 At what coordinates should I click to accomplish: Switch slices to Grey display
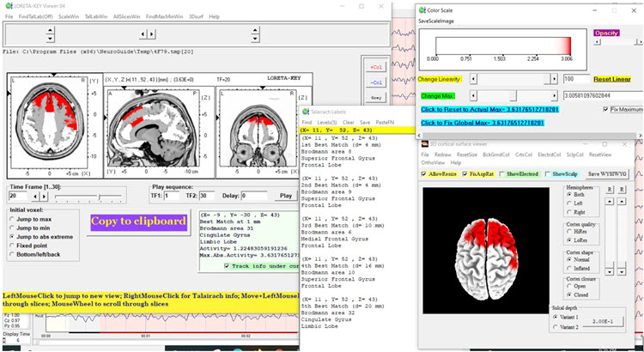coord(374,97)
